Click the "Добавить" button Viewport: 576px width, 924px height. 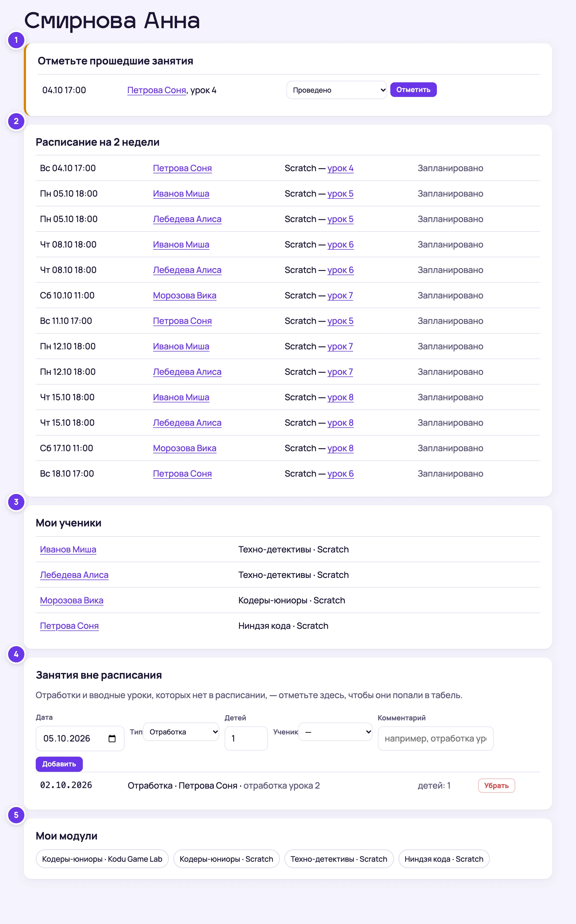tap(59, 764)
